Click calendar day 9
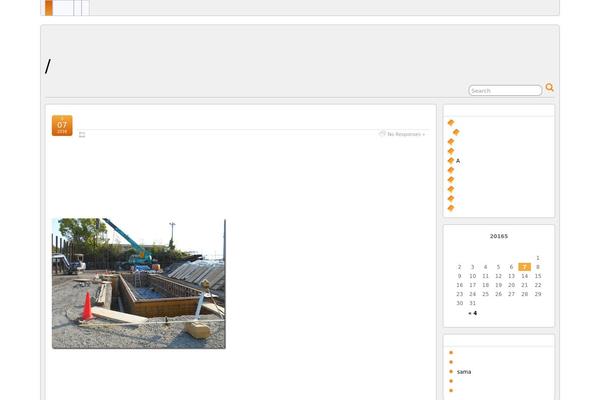 460,276
